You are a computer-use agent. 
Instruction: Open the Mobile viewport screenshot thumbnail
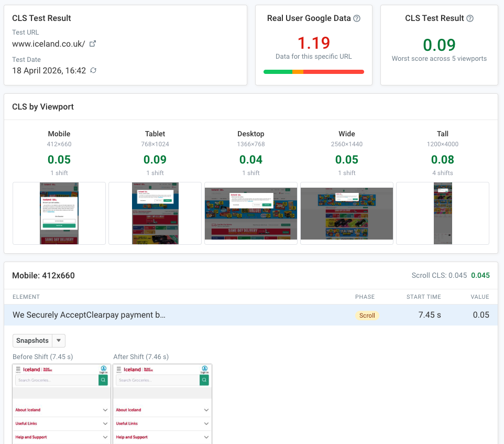point(59,213)
